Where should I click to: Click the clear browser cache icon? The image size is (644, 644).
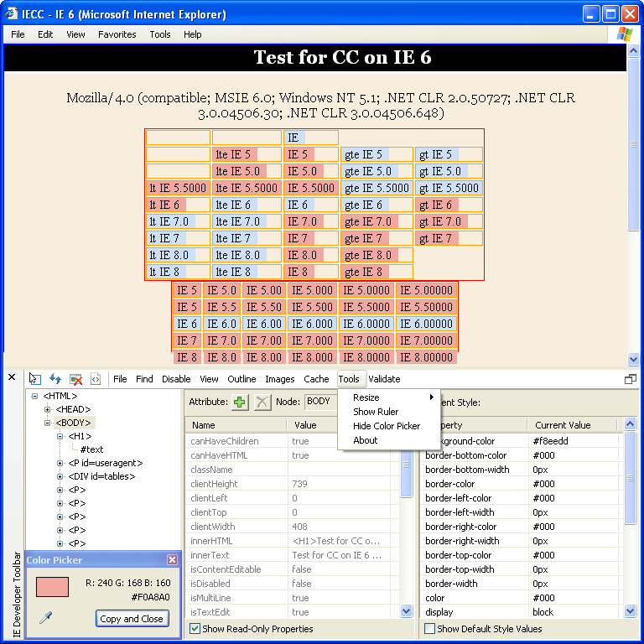pyautogui.click(x=75, y=379)
